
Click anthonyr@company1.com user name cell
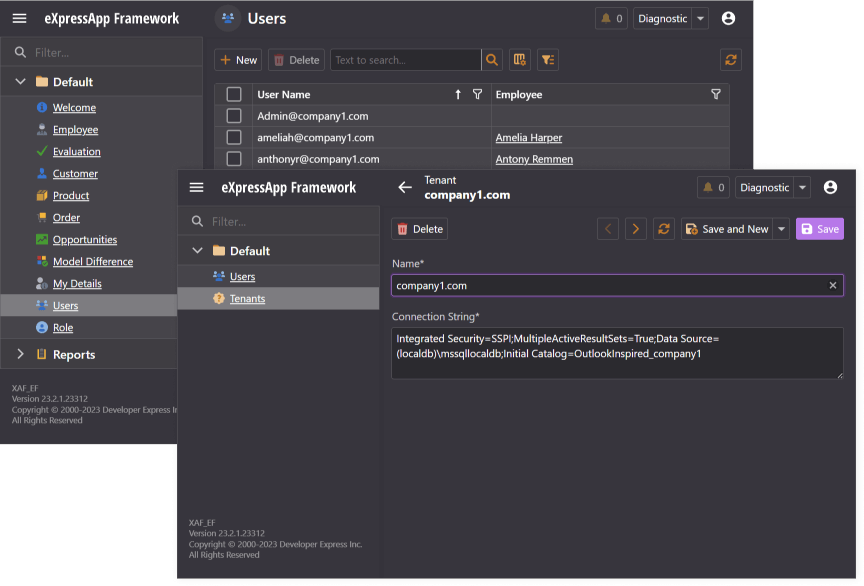tap(371, 159)
